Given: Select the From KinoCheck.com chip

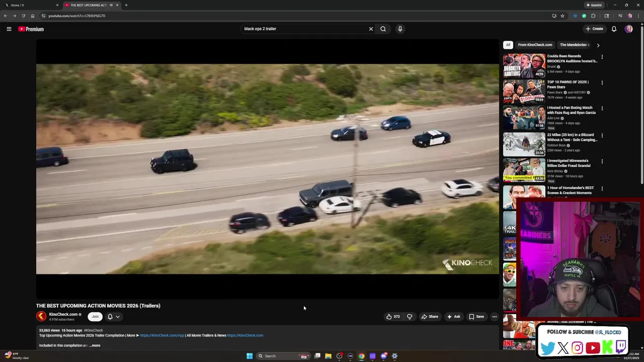Looking at the screenshot, I should pyautogui.click(x=535, y=45).
